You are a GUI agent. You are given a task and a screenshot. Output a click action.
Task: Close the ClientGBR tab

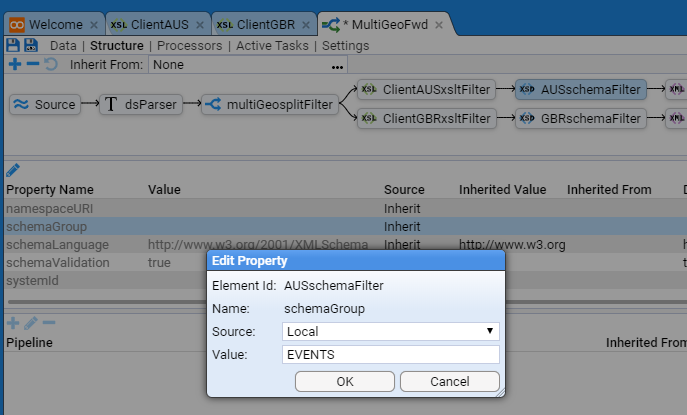(x=305, y=23)
